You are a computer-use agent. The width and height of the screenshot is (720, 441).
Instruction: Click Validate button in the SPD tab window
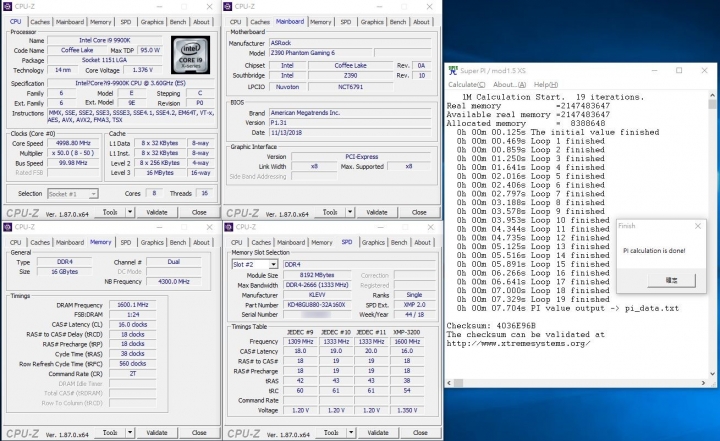point(377,433)
